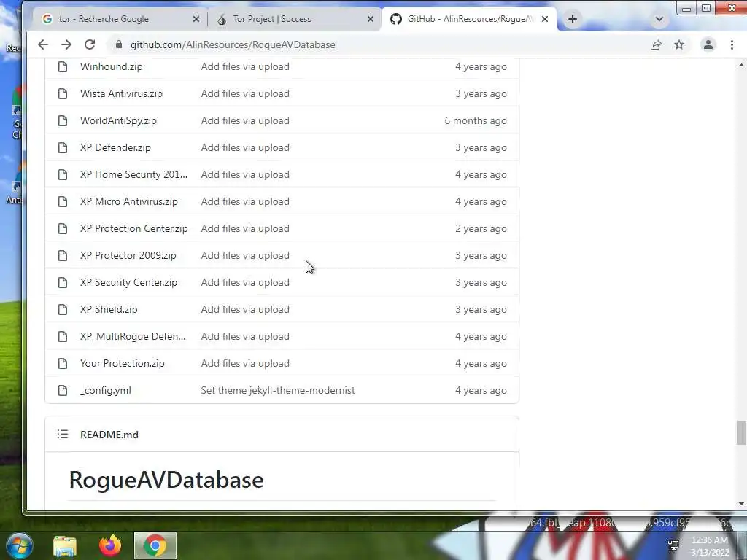The width and height of the screenshot is (747, 560).
Task: Open Chrome's three-dot menu
Action: [732, 44]
